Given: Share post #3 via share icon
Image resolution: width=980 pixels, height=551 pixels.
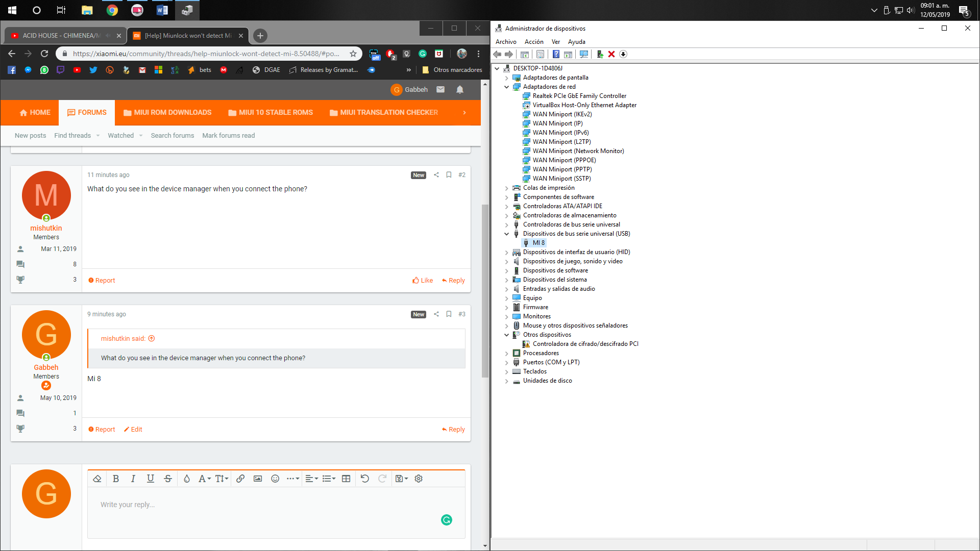Looking at the screenshot, I should [436, 314].
